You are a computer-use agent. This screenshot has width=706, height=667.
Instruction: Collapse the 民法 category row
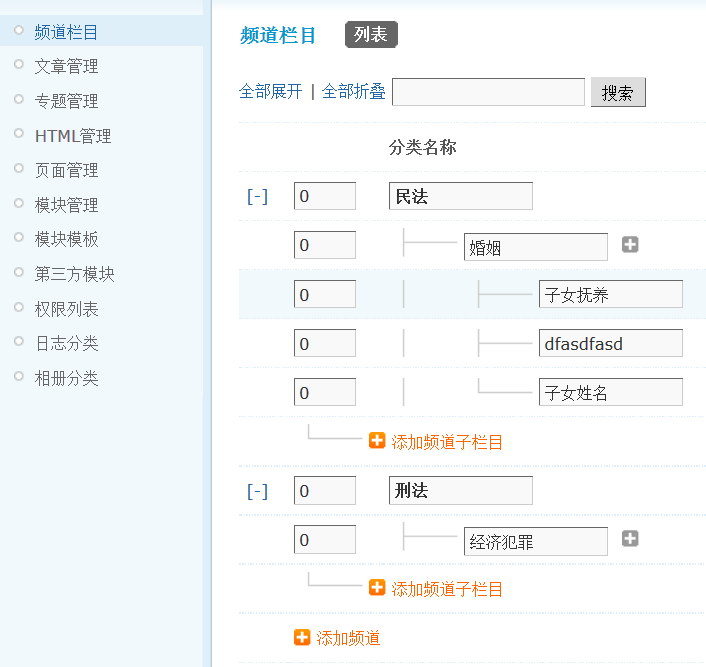(257, 197)
